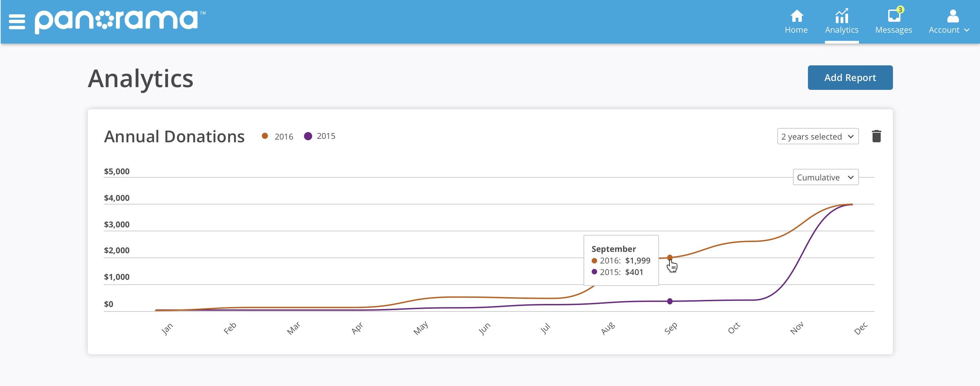Click the Jan axis label
This screenshot has height=386, width=980.
[x=167, y=328]
